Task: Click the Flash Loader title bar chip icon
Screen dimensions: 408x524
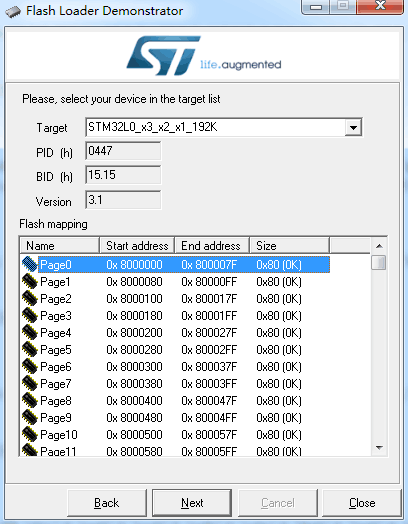Action: (x=13, y=12)
